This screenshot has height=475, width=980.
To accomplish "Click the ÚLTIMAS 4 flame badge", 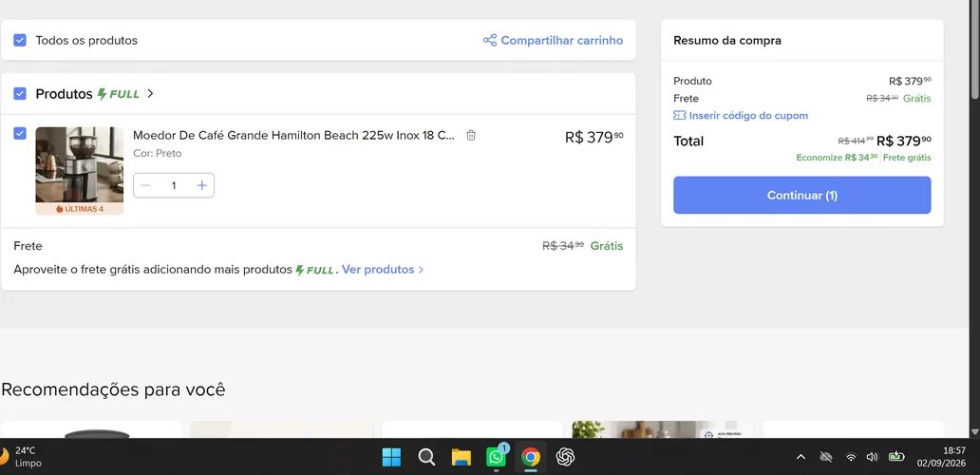I will coord(80,209).
